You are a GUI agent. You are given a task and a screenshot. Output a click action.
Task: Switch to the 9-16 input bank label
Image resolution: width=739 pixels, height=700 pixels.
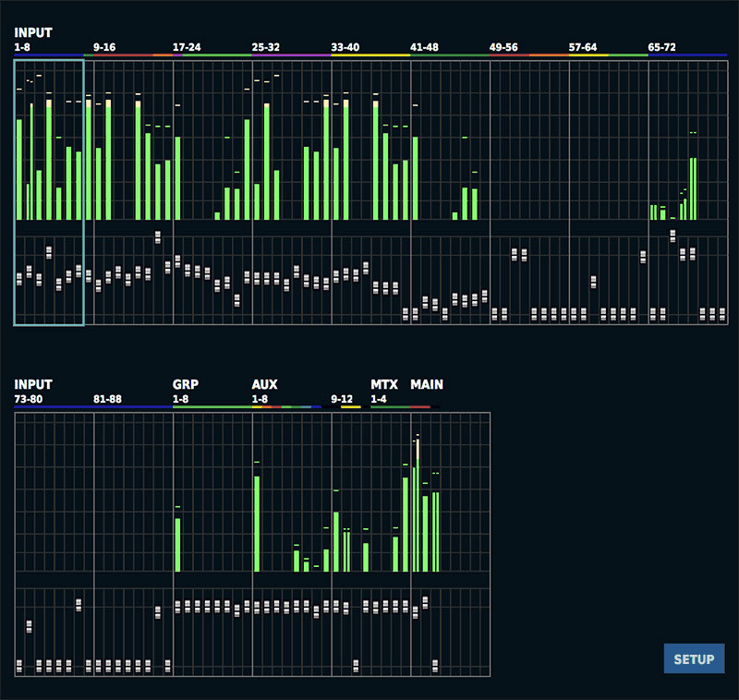click(x=104, y=46)
